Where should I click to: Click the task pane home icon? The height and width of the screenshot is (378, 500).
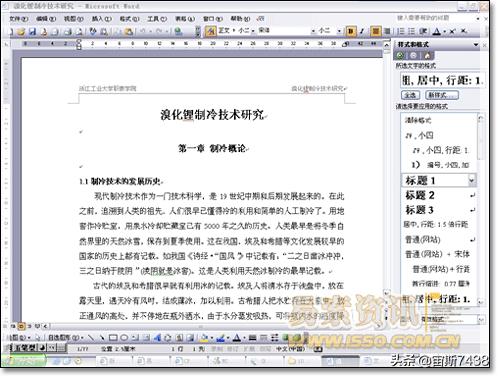[428, 55]
